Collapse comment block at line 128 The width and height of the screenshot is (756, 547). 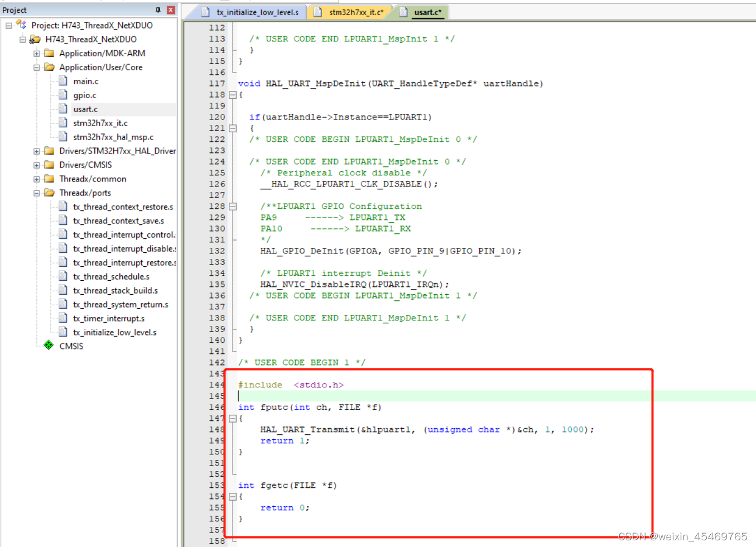coord(233,207)
